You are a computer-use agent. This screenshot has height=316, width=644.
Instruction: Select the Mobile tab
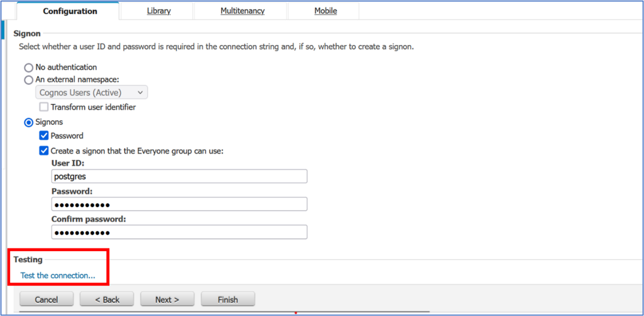click(325, 11)
